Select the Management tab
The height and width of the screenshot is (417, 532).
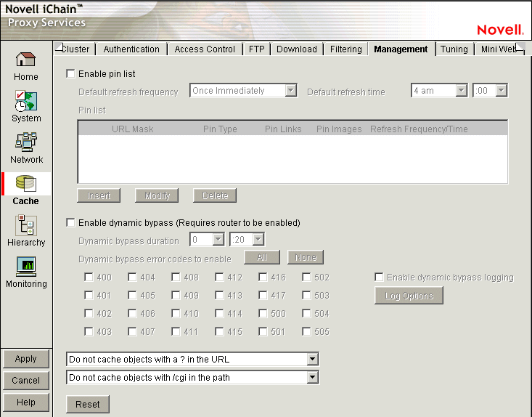[x=401, y=49]
